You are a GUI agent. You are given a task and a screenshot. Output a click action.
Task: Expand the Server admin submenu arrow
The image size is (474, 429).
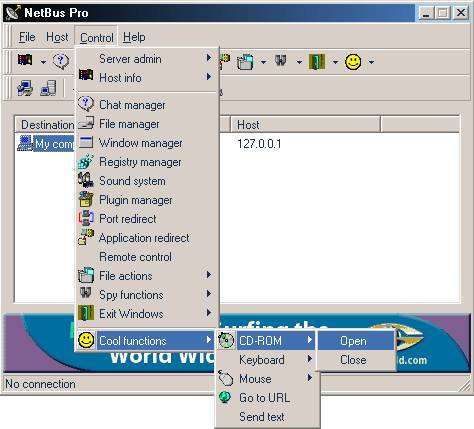pos(209,58)
